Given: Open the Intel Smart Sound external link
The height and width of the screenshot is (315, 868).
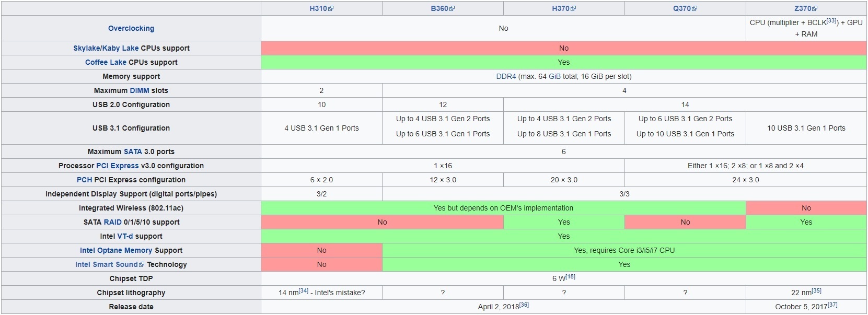Looking at the screenshot, I should tap(110, 264).
